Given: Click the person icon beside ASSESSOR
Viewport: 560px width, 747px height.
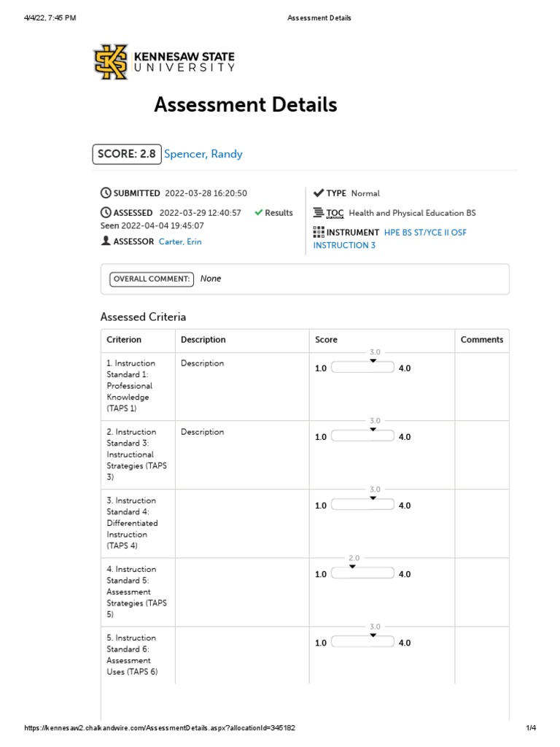Looking at the screenshot, I should (106, 241).
